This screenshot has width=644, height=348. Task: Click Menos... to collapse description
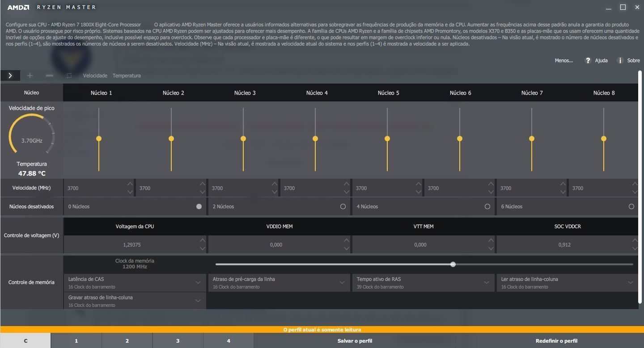click(563, 60)
